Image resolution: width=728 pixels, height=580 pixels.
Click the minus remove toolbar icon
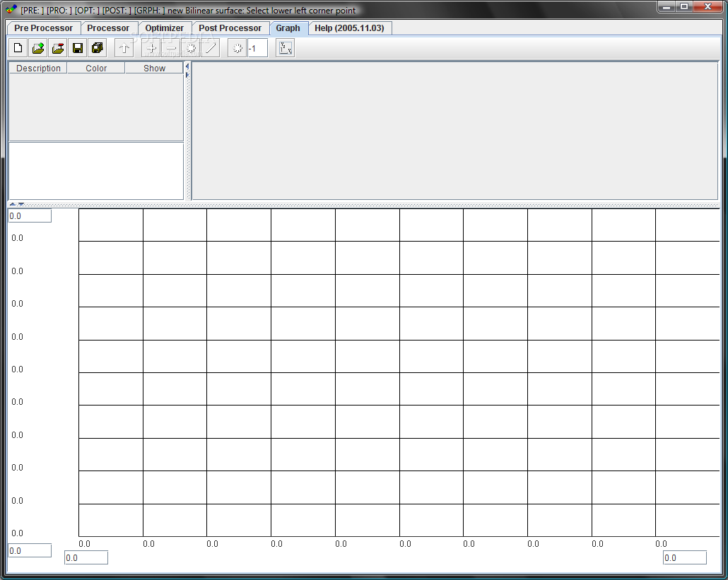171,48
